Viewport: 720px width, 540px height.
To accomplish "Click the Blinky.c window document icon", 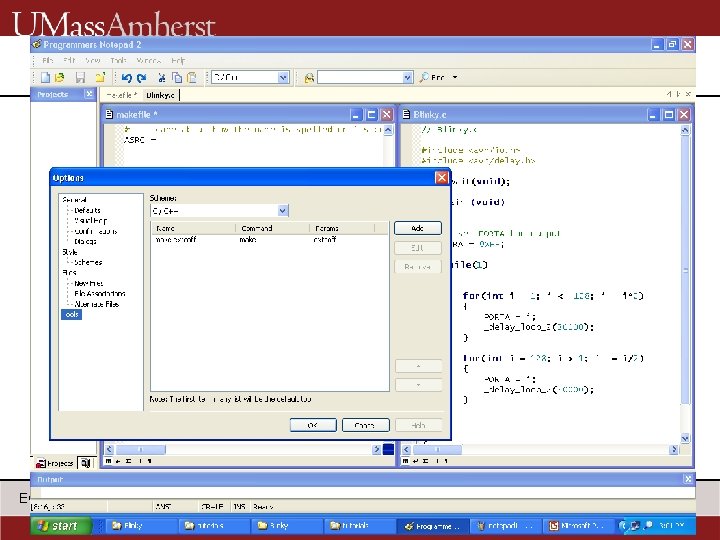I will (x=406, y=114).
